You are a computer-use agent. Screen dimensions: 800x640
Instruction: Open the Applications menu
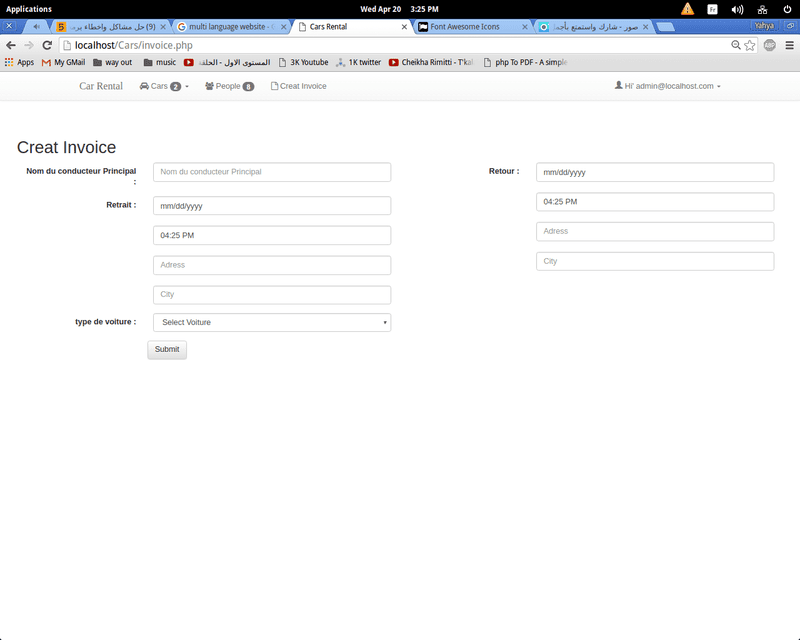point(29,9)
